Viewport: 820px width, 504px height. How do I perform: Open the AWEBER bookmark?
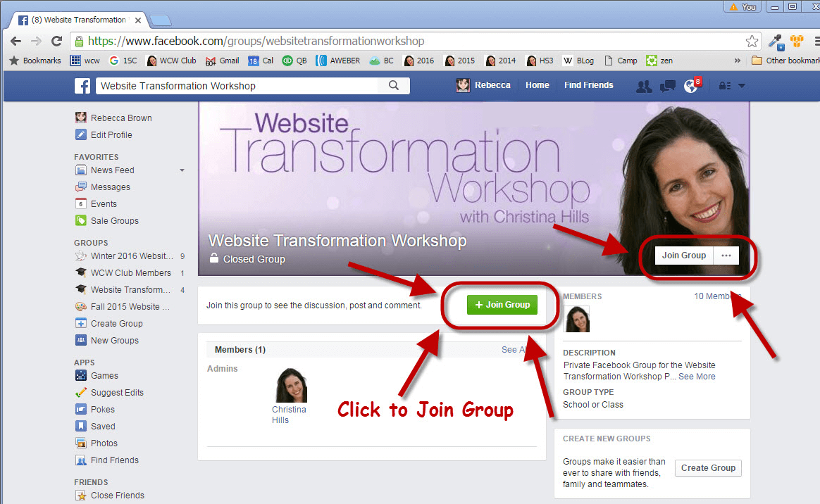[338, 61]
